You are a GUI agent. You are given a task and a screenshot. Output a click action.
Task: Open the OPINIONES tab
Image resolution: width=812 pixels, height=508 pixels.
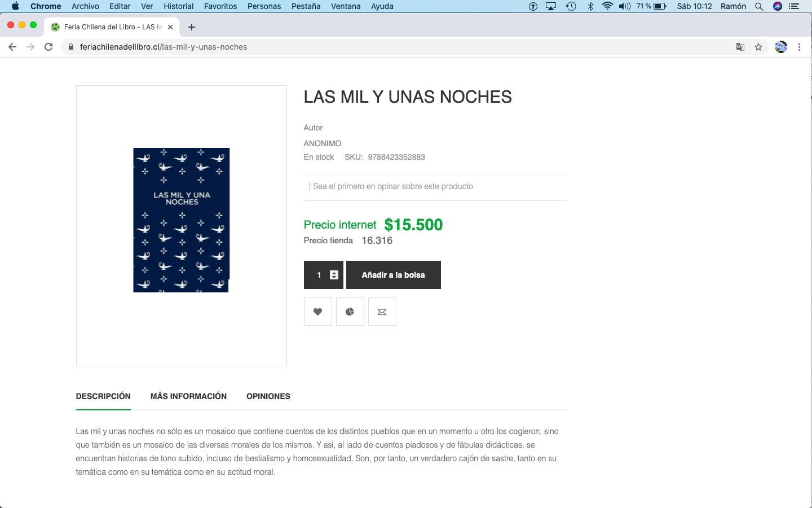tap(268, 396)
